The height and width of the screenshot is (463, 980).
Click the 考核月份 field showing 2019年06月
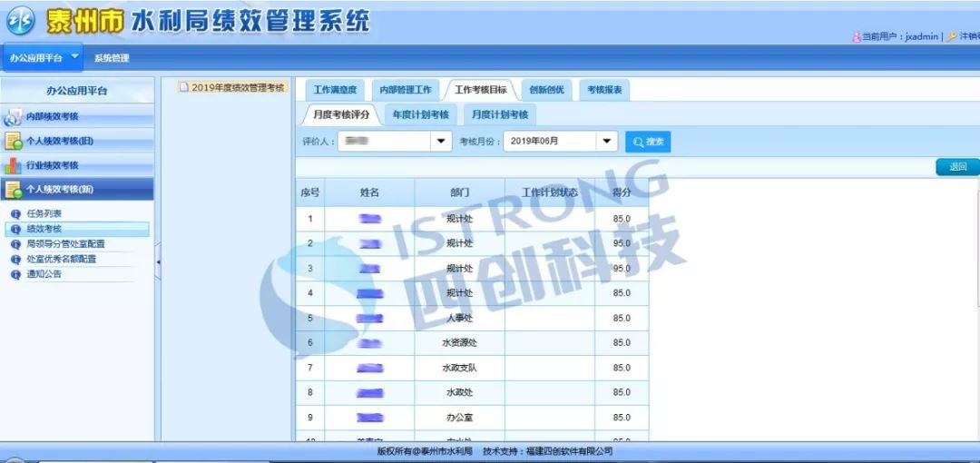point(550,142)
